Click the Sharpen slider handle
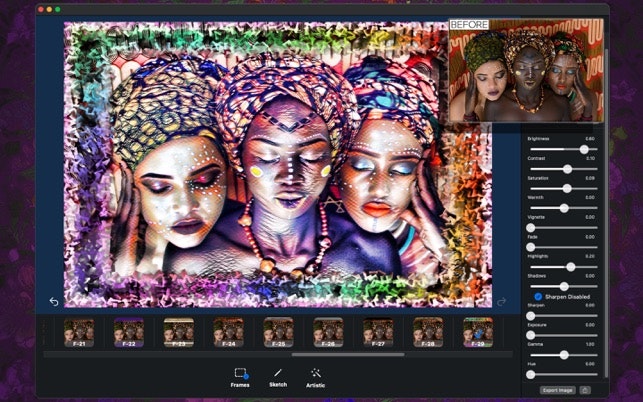This screenshot has height=402, width=643. point(531,316)
